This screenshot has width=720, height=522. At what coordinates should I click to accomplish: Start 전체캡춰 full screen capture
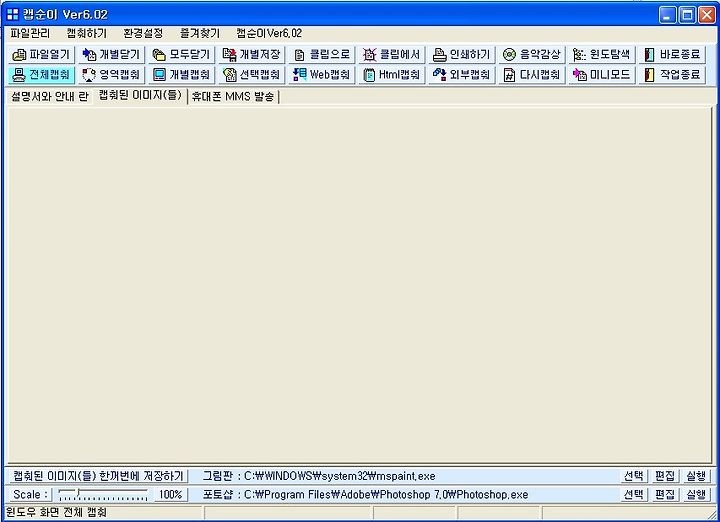click(x=41, y=74)
